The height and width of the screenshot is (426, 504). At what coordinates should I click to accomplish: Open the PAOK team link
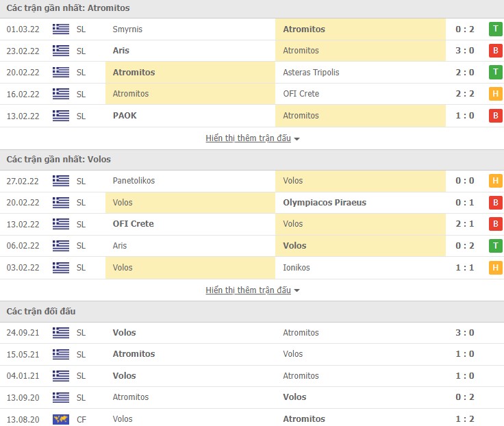[125, 116]
